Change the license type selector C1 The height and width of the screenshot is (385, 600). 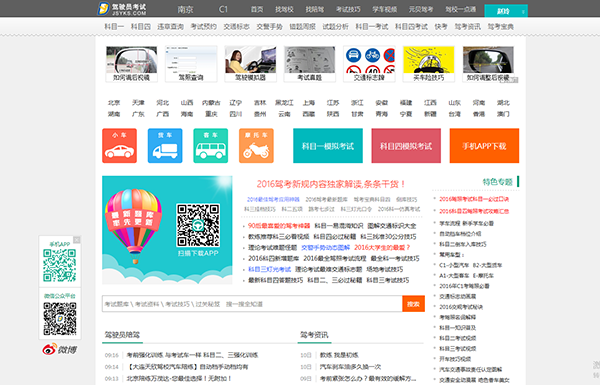223,9
